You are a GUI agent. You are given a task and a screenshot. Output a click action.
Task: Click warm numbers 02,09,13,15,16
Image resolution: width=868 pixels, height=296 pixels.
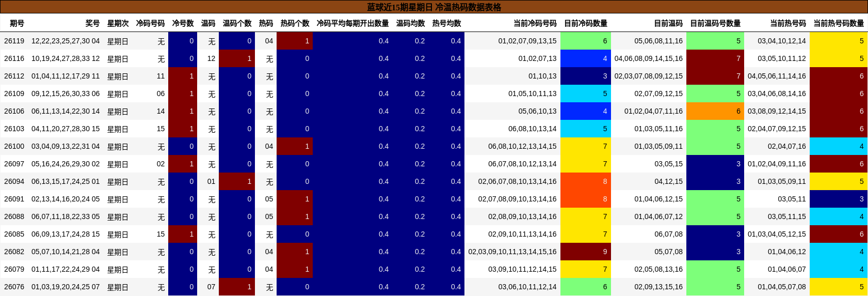pyautogui.click(x=658, y=287)
